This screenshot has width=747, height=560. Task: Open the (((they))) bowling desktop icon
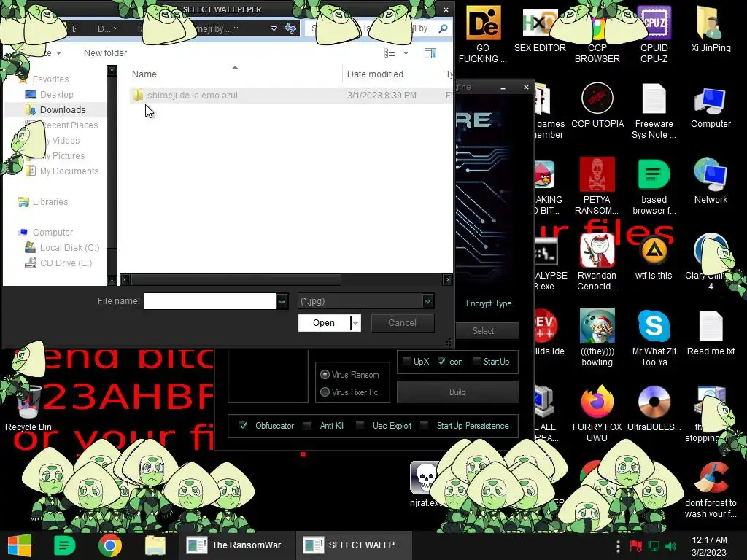(x=597, y=338)
